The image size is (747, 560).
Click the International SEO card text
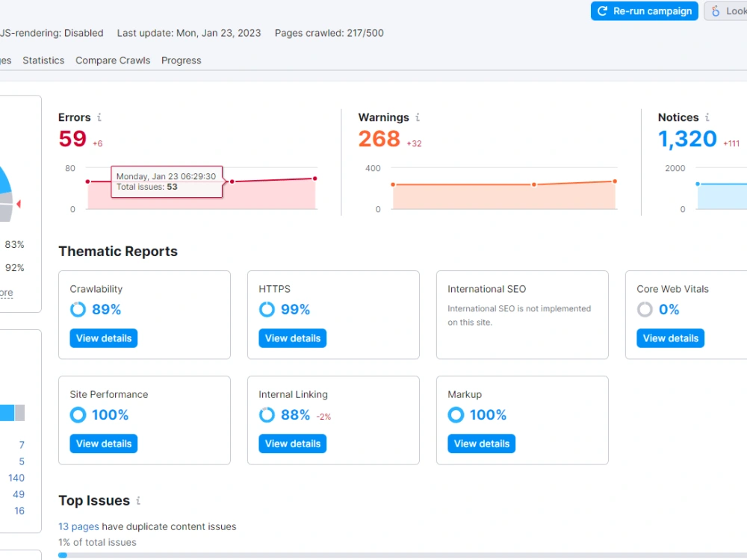point(519,315)
